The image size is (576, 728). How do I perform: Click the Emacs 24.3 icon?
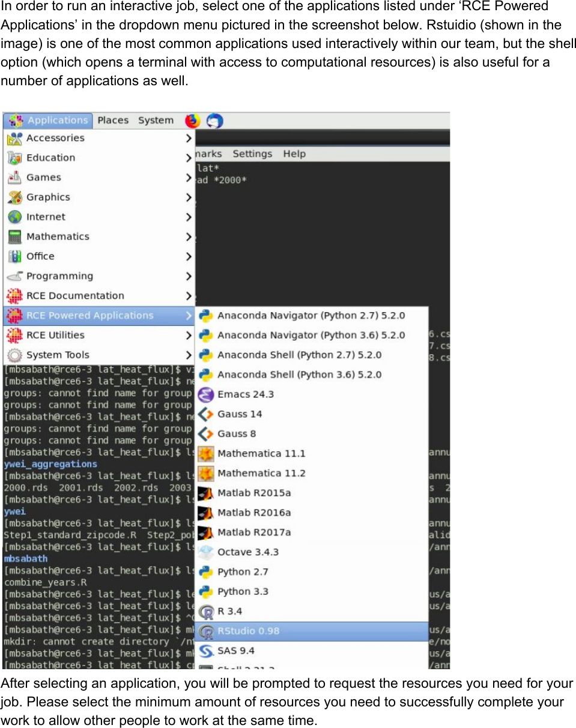(x=206, y=395)
